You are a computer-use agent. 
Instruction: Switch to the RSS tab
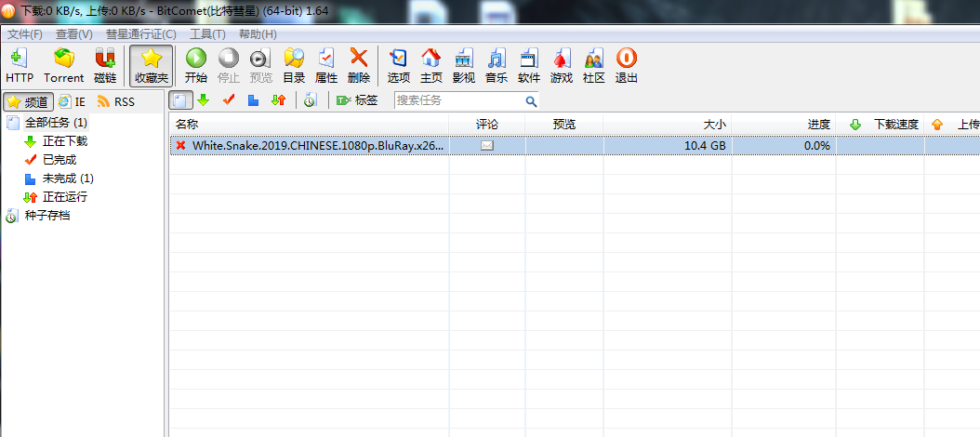tap(116, 102)
